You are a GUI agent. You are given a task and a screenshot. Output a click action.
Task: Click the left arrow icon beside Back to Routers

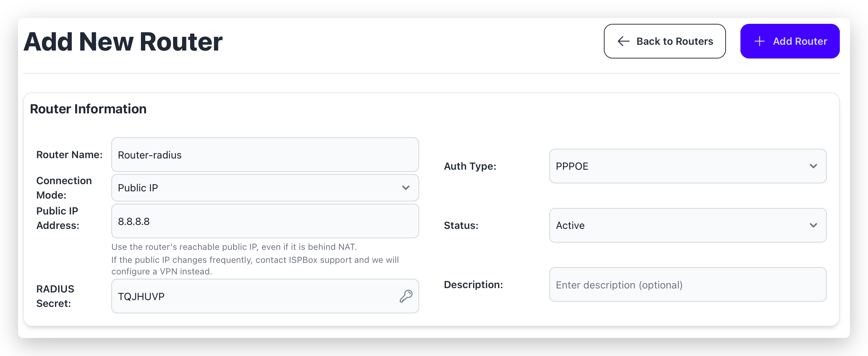(x=623, y=41)
